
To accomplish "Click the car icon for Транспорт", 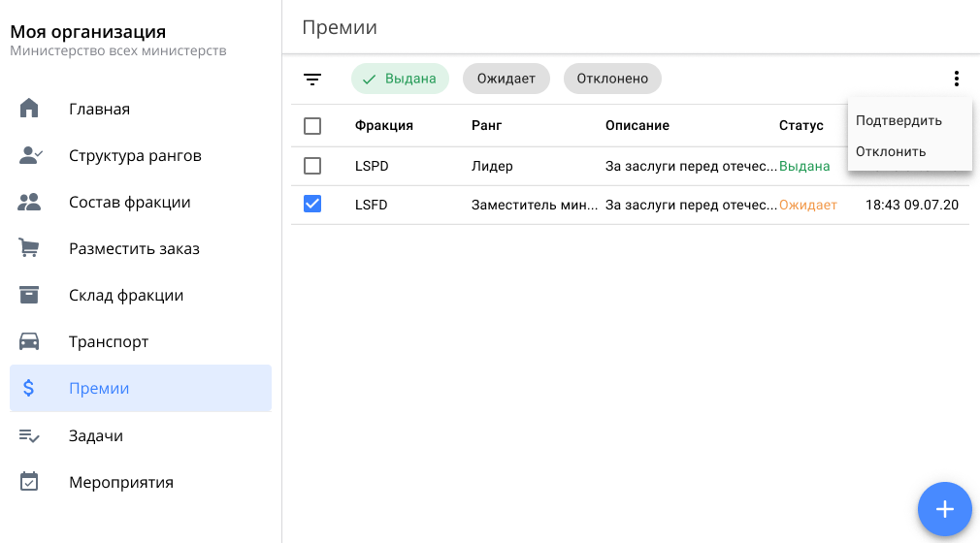I will (x=29, y=341).
